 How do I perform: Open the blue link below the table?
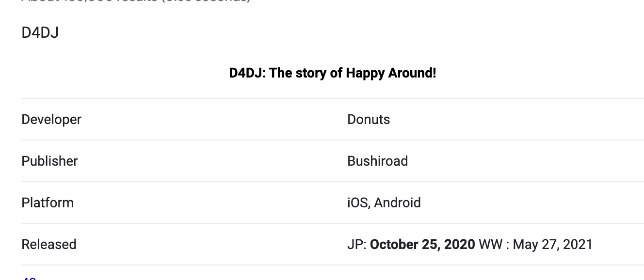pos(29,278)
